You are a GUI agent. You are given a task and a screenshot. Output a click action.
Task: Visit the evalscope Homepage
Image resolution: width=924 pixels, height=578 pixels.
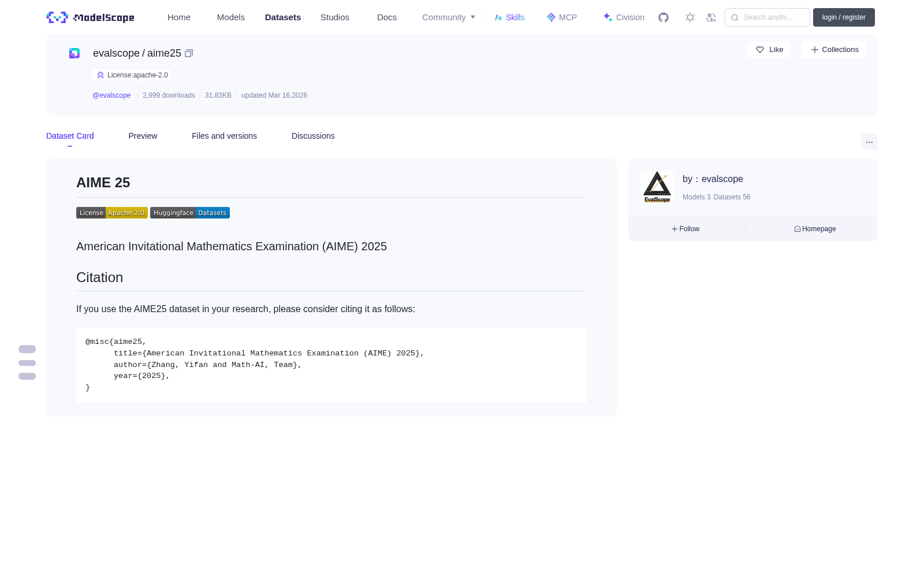(x=815, y=229)
